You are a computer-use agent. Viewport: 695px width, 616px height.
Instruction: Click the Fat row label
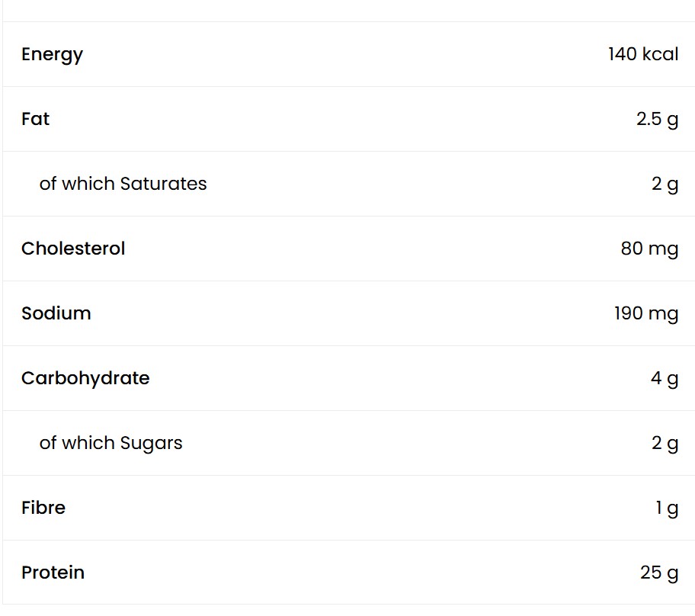(36, 119)
